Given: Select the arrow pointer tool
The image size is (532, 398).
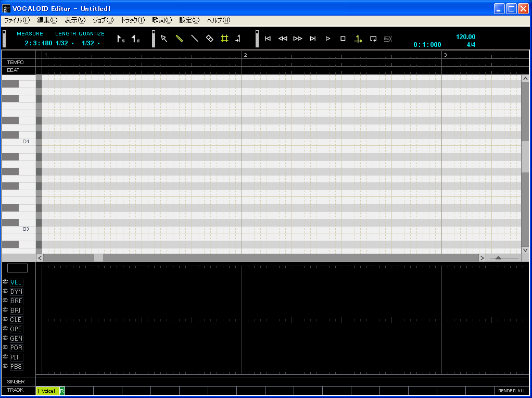Looking at the screenshot, I should pyautogui.click(x=164, y=39).
